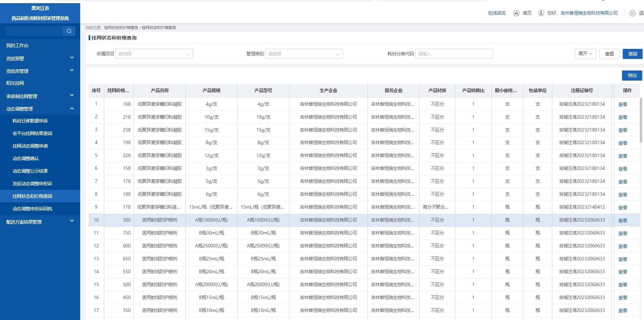644x320 pixels.
Task: Select cell A瓶10000(U/瓶) in 产品规格
Action: (211, 220)
